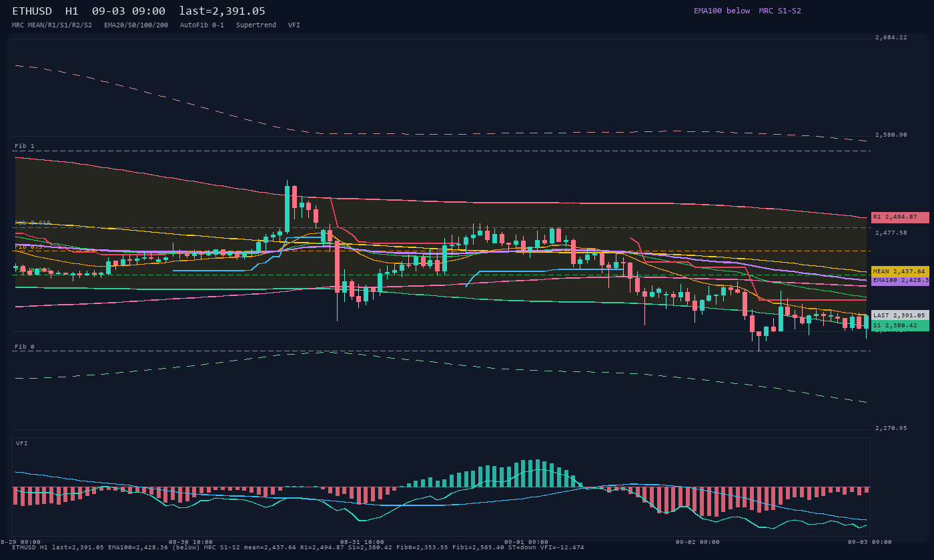
Task: Click the 2,580.90 price axis value
Action: point(891,135)
